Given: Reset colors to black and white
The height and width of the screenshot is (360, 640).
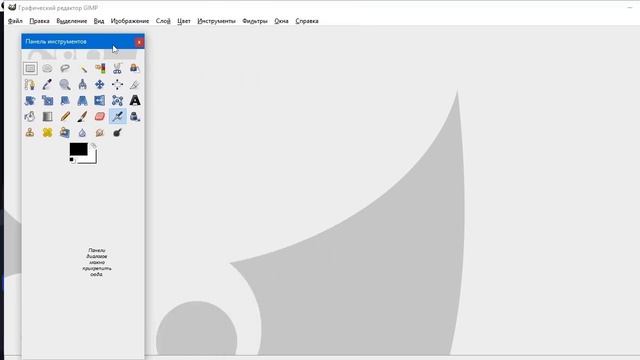Looking at the screenshot, I should (72, 160).
